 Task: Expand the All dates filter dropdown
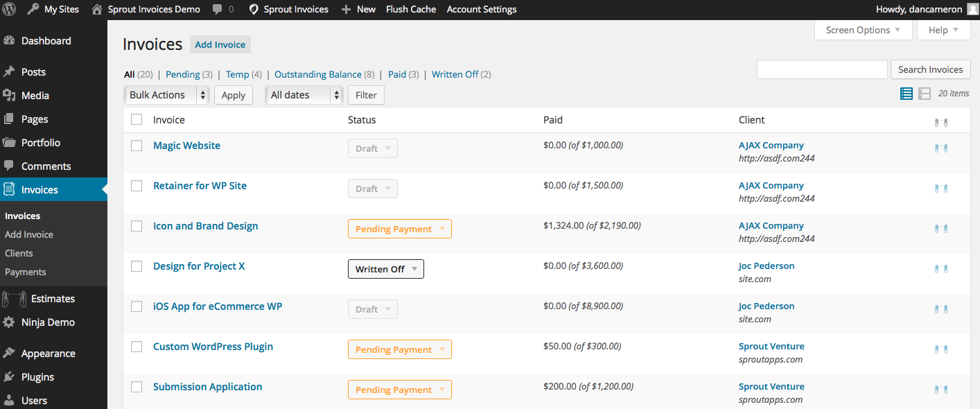304,95
